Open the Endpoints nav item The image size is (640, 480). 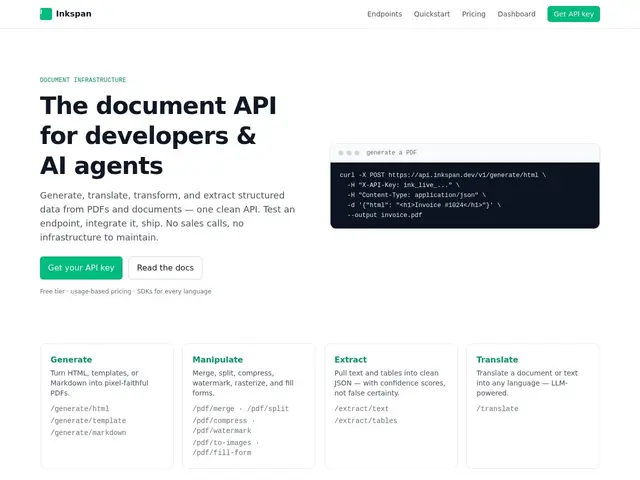384,14
